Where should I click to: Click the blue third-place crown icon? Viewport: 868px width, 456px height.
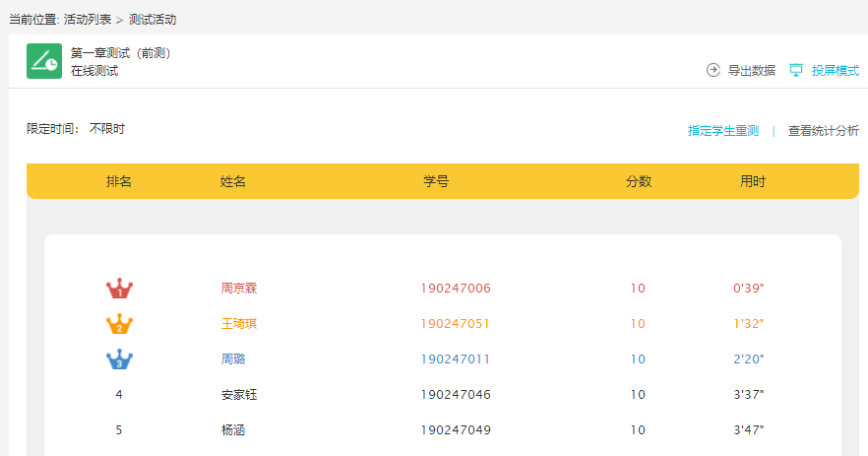[x=119, y=359]
